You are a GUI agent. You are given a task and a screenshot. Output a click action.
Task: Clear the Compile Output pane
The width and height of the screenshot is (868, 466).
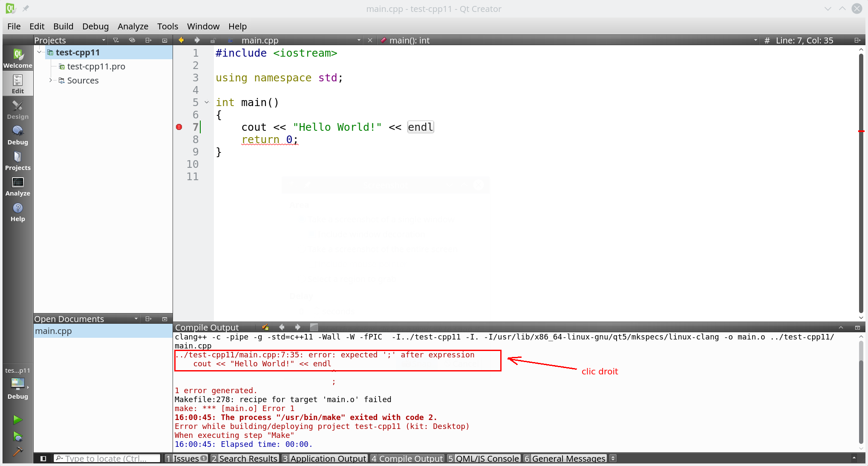pos(265,327)
